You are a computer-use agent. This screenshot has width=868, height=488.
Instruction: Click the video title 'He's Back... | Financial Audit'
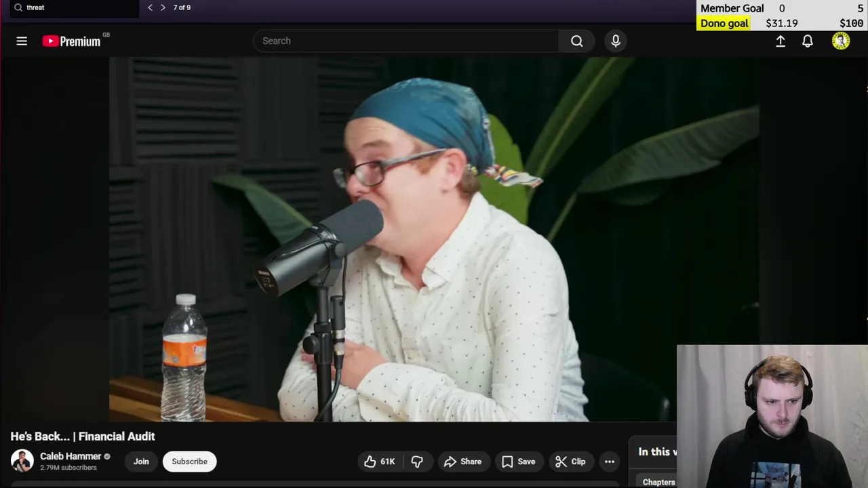coord(83,436)
